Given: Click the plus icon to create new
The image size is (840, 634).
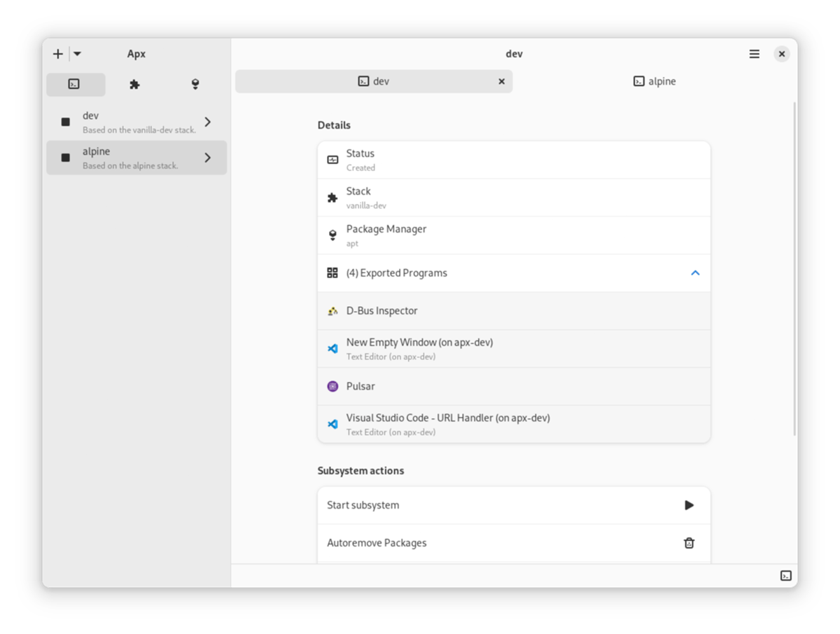Looking at the screenshot, I should (x=58, y=54).
